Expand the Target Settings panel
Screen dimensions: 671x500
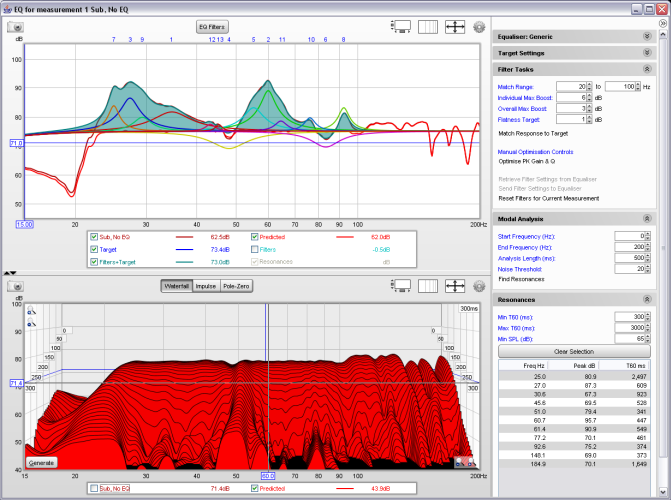[646, 52]
